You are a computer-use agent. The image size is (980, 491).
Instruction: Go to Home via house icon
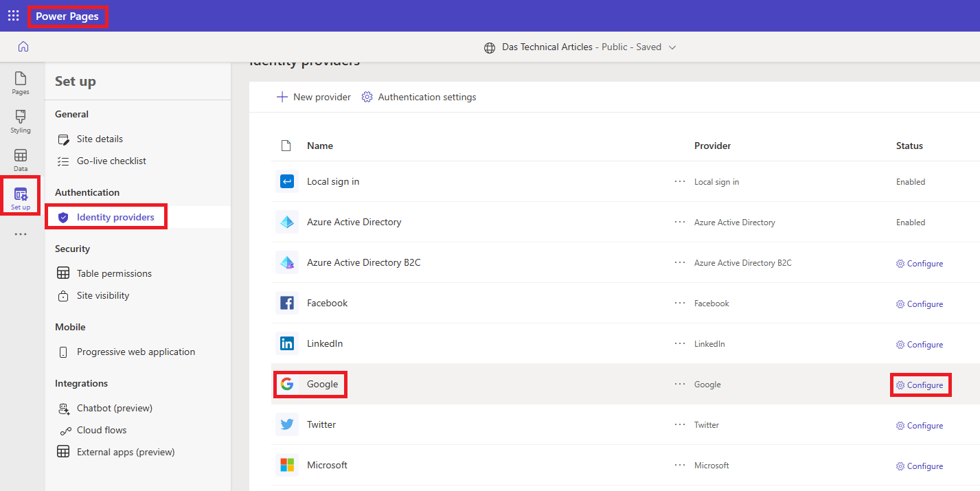pyautogui.click(x=23, y=47)
